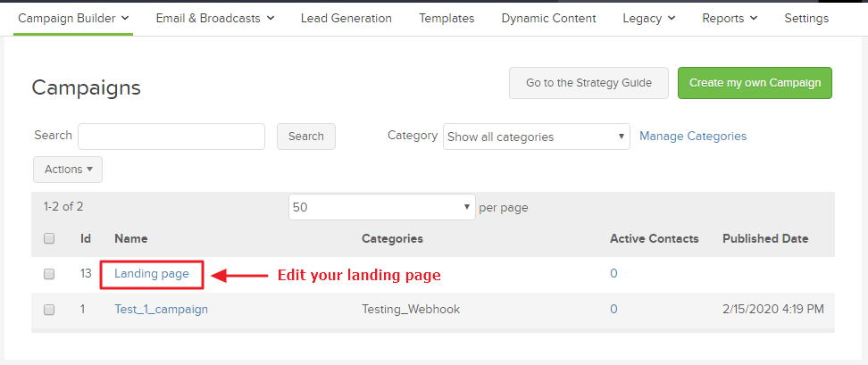Open the Dynamic Content section
This screenshot has width=868, height=365.
point(548,18)
